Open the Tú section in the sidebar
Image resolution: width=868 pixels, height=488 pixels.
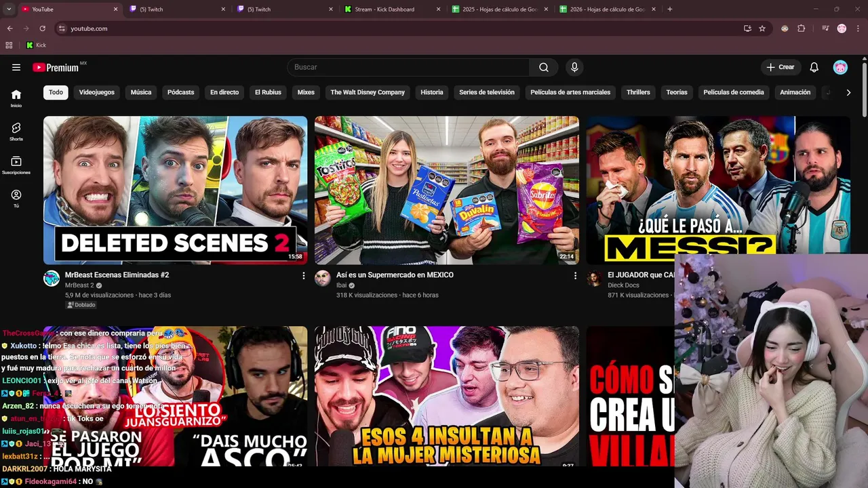[x=16, y=199]
